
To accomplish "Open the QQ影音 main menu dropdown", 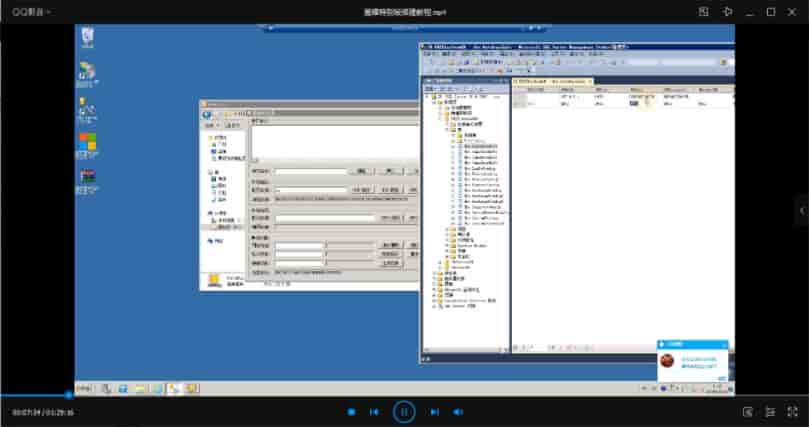I will (28, 12).
